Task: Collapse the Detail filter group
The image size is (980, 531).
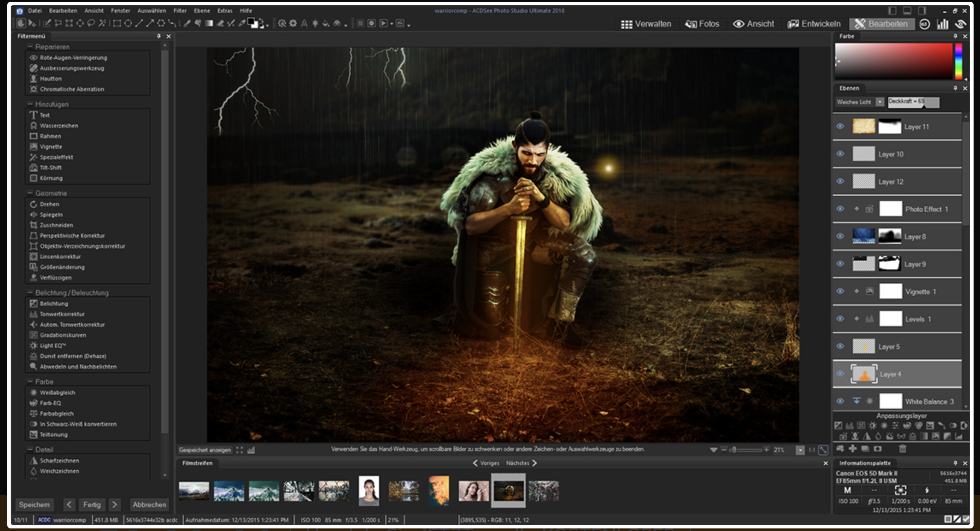Action: pyautogui.click(x=30, y=449)
